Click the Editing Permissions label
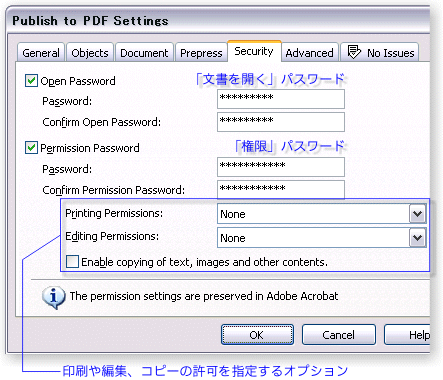This screenshot has height=380, width=443. click(x=112, y=236)
